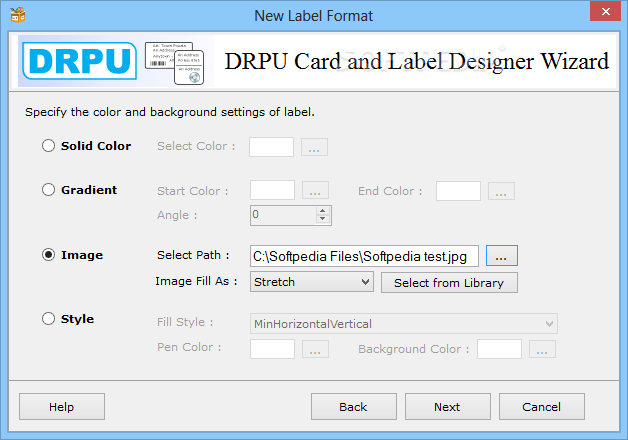Select the Style radio button
The height and width of the screenshot is (440, 628).
(48, 319)
